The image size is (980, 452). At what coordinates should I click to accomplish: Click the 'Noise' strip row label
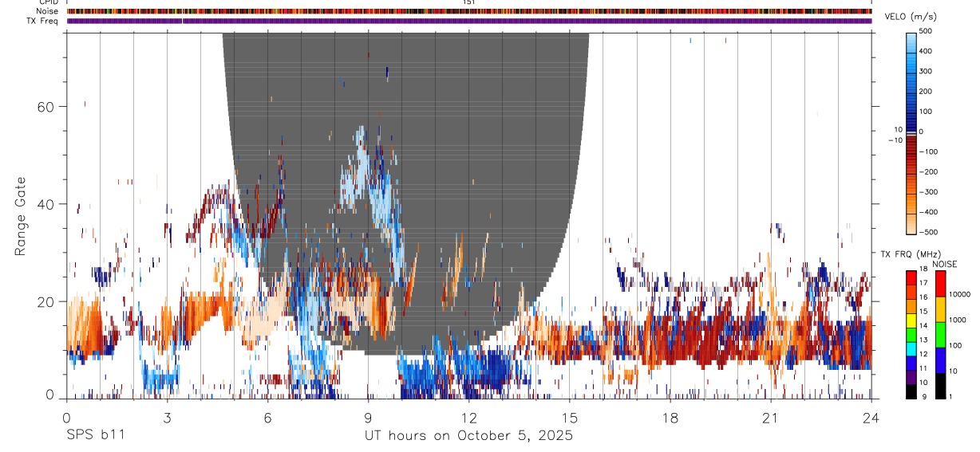coord(48,11)
